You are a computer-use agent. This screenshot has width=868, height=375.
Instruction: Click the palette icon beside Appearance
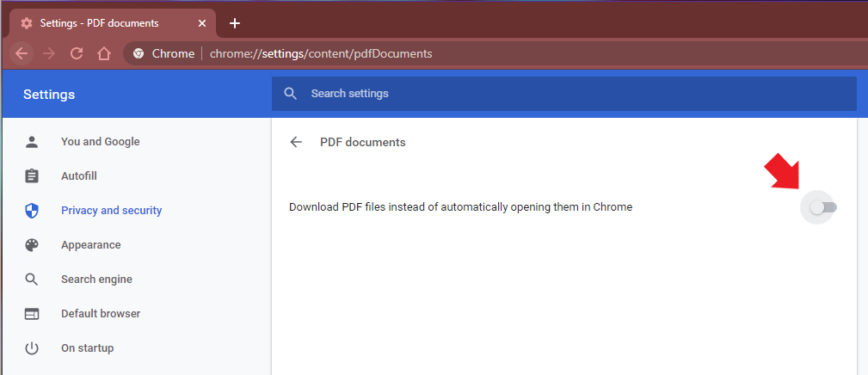(32, 245)
